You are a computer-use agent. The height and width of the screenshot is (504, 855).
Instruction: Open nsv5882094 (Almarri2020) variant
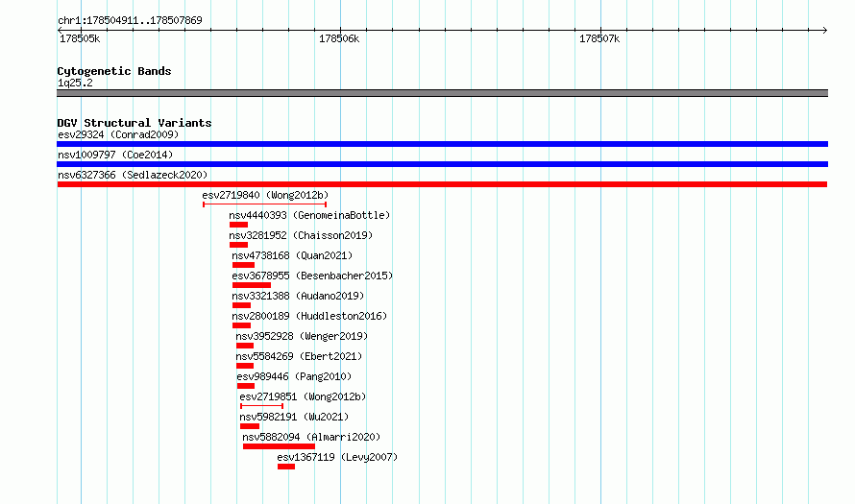coord(311,437)
